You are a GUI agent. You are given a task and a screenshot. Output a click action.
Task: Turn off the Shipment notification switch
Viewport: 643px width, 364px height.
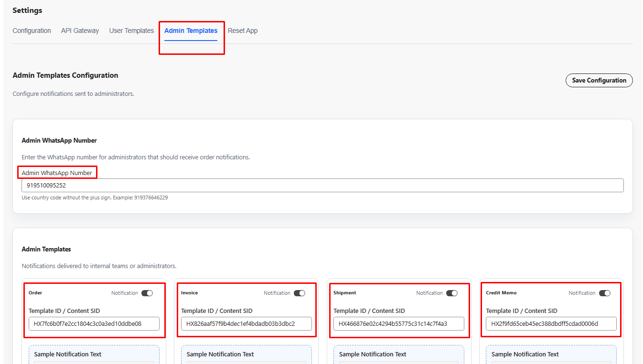[452, 293]
